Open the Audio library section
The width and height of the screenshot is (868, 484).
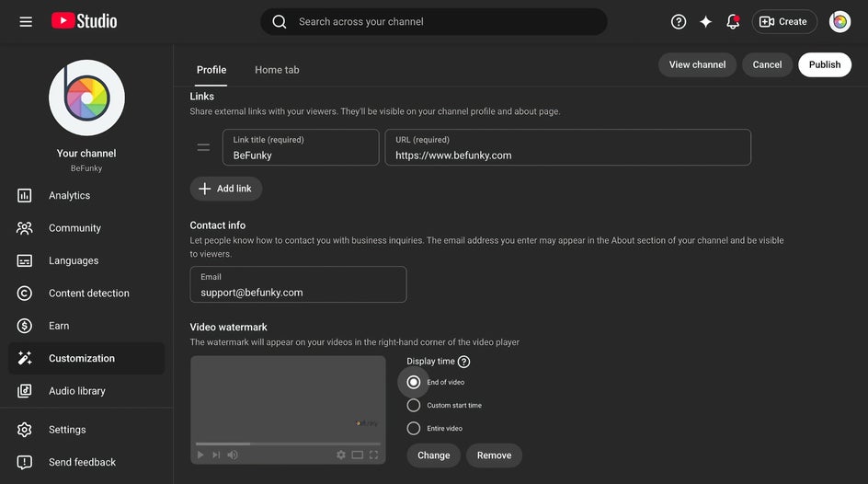pos(76,391)
